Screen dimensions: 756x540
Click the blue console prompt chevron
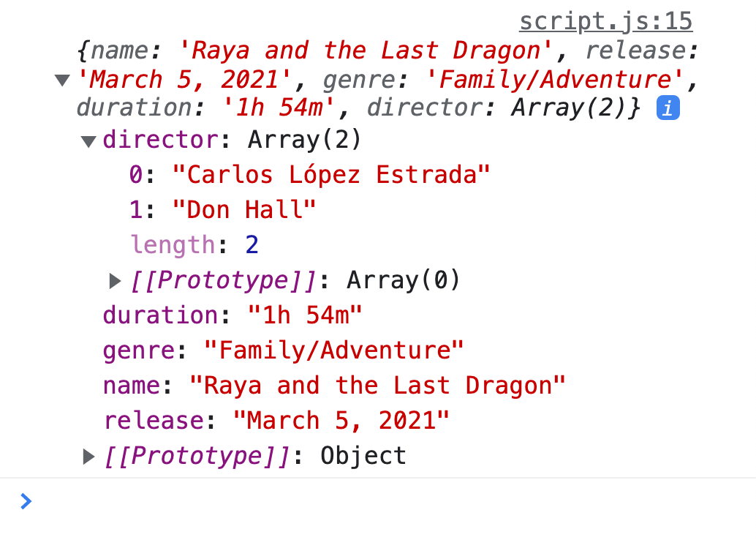click(x=26, y=501)
